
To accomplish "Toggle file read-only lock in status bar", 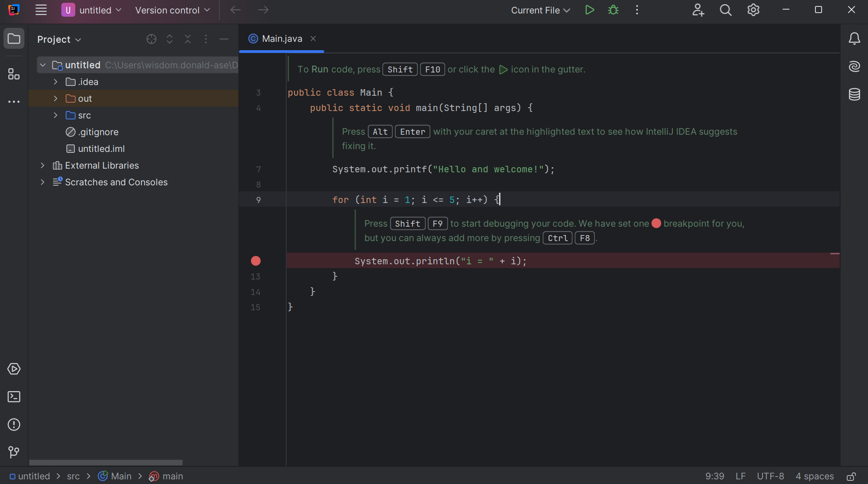I will 851,477.
